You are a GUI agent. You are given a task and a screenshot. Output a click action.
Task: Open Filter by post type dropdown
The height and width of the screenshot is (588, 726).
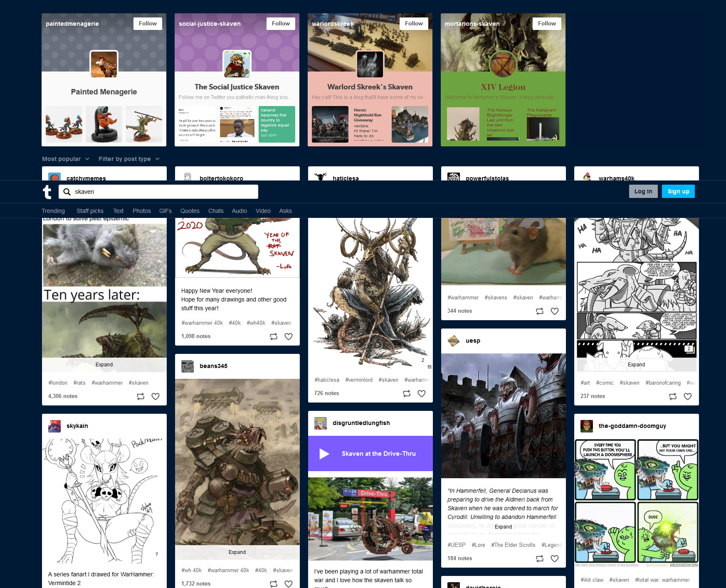[x=129, y=159]
